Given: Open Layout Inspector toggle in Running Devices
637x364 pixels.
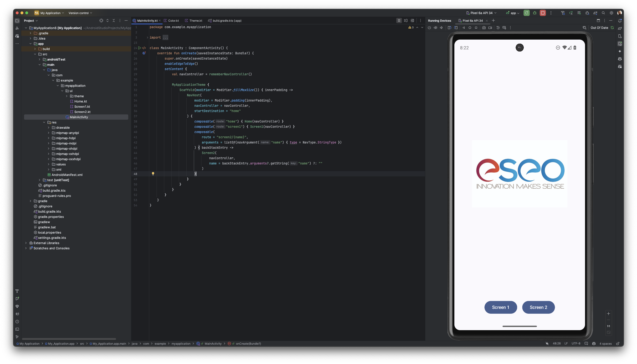Looking at the screenshot, I should (x=584, y=28).
